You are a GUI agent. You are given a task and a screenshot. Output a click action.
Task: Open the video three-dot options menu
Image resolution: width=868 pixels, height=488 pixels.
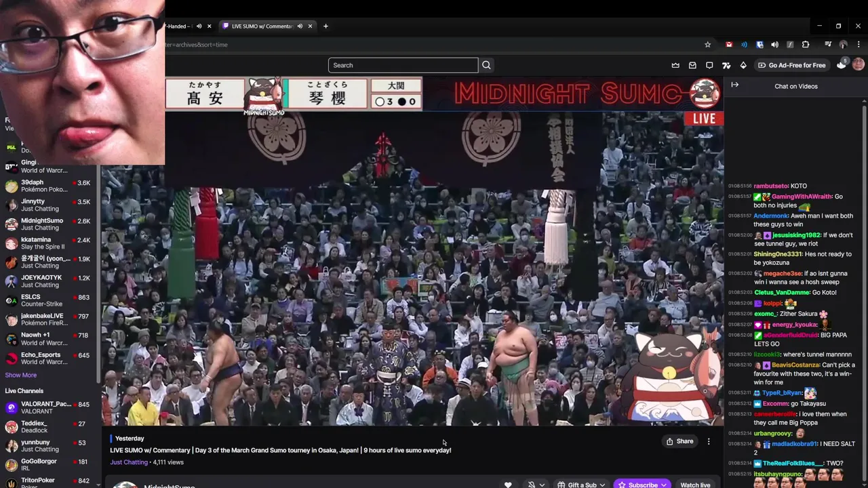(x=709, y=441)
